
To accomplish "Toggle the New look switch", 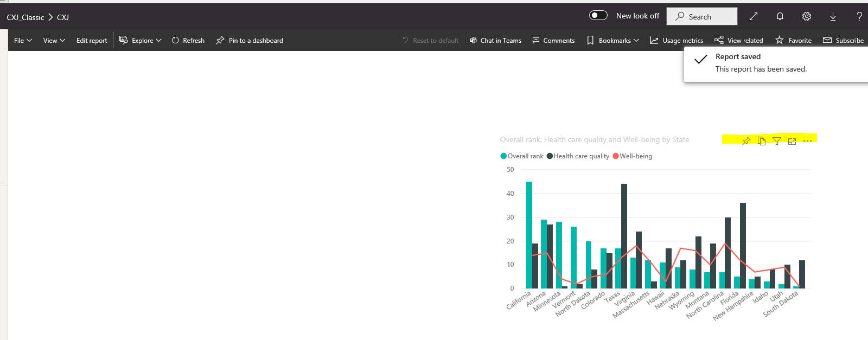I will tap(598, 16).
